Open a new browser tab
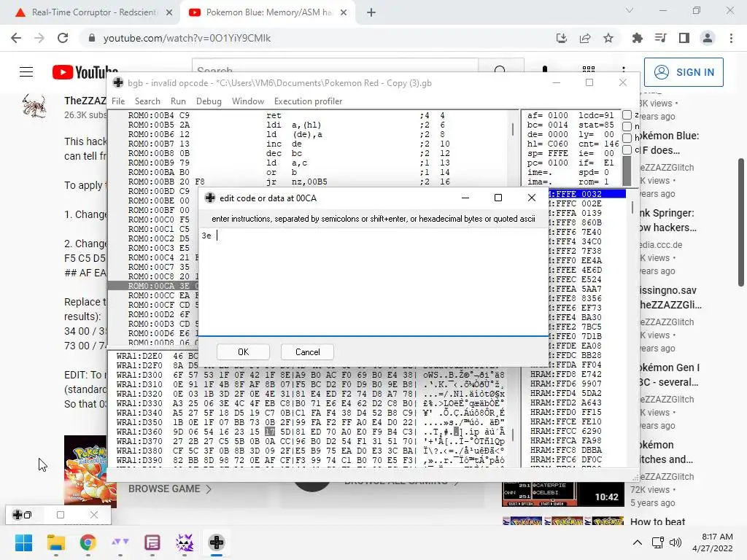Screen dimensions: 747x560 pyautogui.click(x=371, y=12)
